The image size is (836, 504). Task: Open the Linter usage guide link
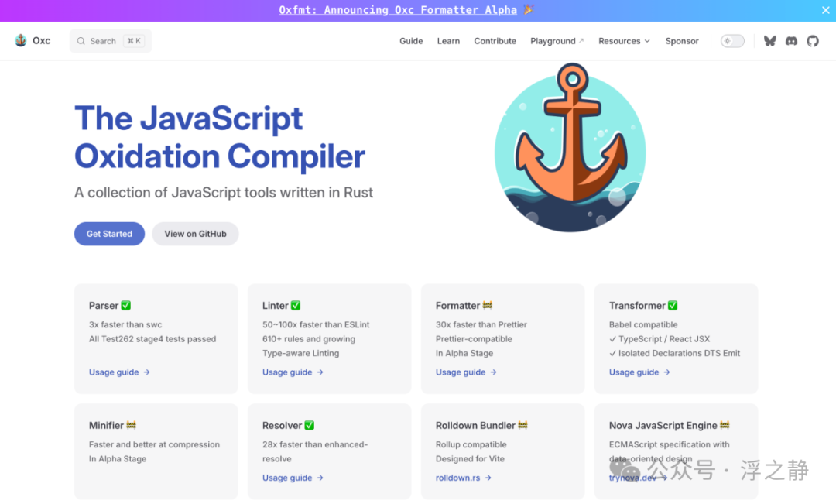(x=293, y=372)
